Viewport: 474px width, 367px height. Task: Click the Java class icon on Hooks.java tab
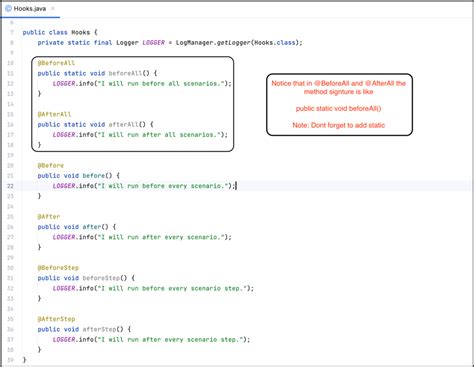click(8, 9)
